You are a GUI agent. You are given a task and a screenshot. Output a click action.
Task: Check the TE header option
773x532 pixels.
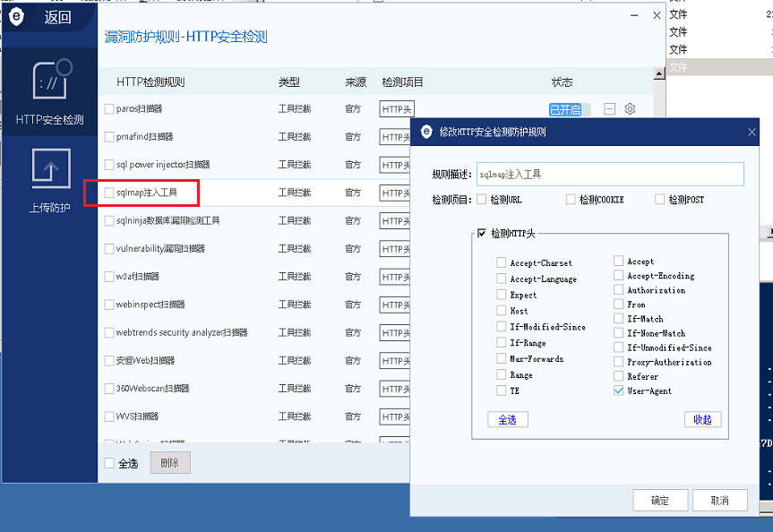pyautogui.click(x=502, y=390)
